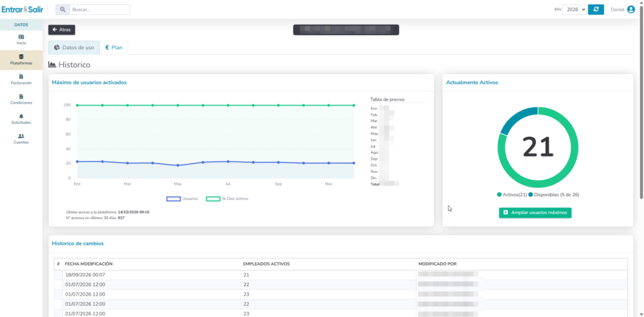Open Facturación in the sidebar

(x=21, y=80)
